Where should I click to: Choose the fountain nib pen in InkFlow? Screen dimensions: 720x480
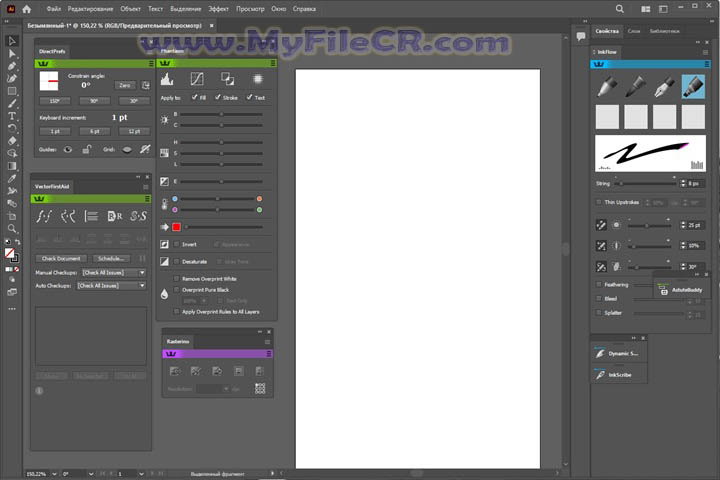tap(664, 87)
